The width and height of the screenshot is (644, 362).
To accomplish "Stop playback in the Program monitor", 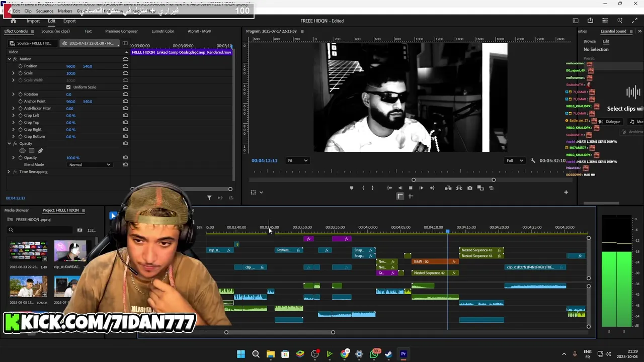I will pos(411,188).
